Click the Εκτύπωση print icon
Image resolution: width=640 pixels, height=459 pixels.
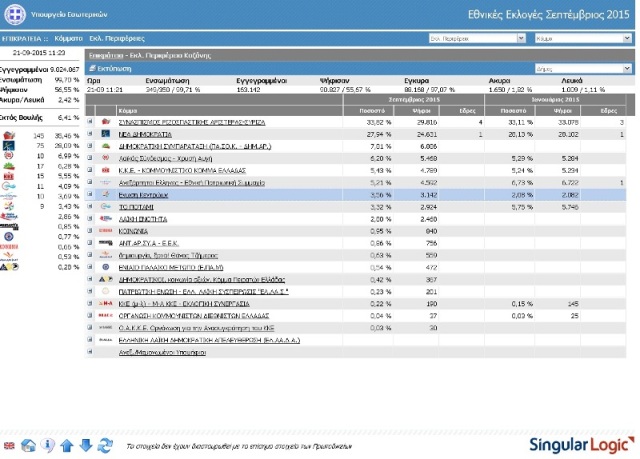(x=92, y=67)
